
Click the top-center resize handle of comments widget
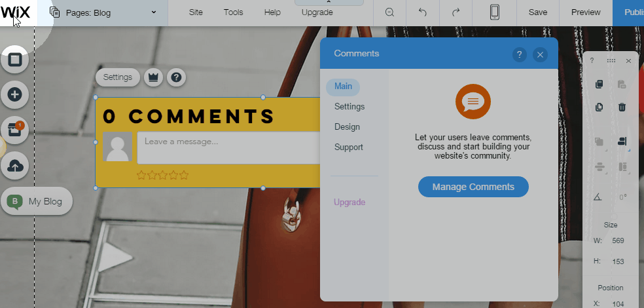point(263,98)
